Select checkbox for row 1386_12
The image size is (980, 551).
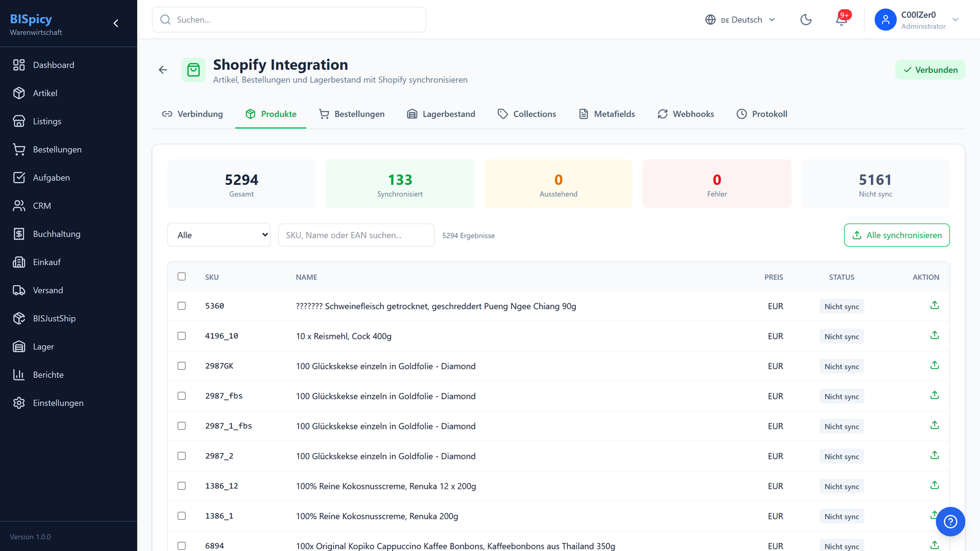182,486
